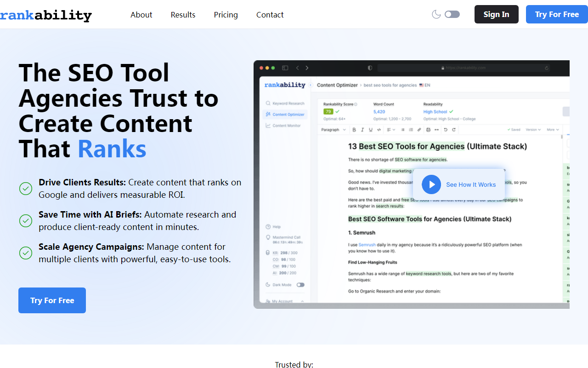Toggle Dark Mode switch in app sidebar
This screenshot has height=368, width=588.
[x=300, y=285]
